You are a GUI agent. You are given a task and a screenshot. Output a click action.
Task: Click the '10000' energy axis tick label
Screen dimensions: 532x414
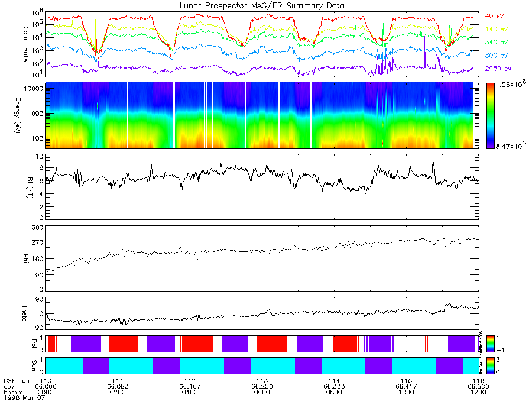click(34, 89)
